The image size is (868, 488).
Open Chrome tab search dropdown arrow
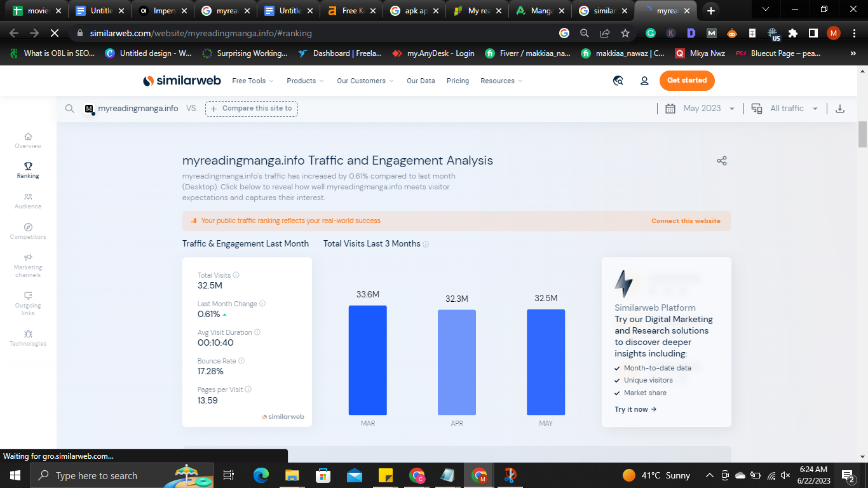766,10
